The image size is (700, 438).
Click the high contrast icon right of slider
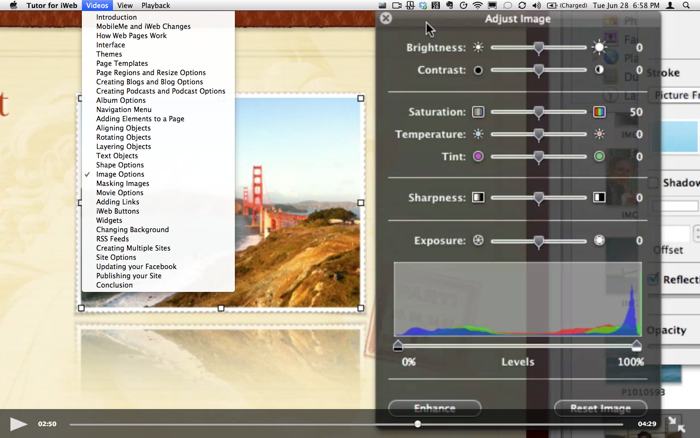tap(600, 70)
